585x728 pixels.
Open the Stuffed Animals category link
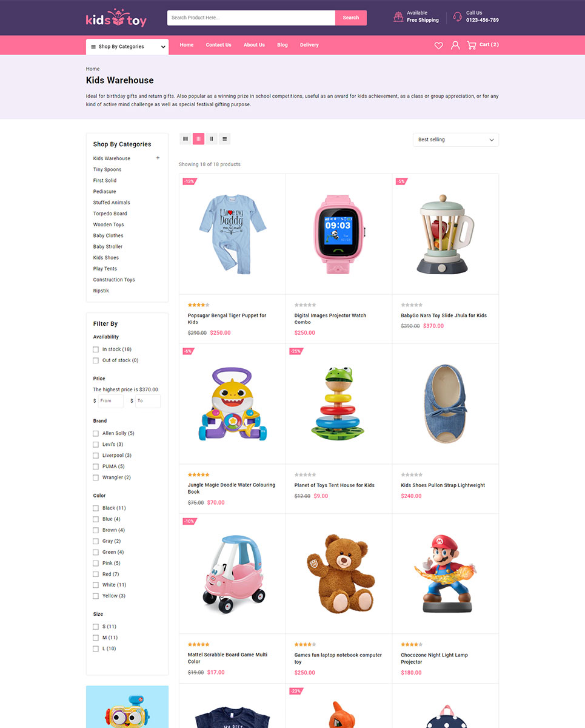coord(112,203)
